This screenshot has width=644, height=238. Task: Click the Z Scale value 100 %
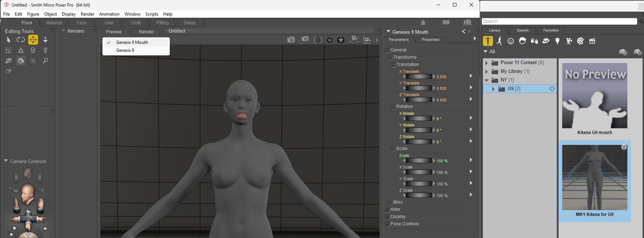click(x=442, y=196)
